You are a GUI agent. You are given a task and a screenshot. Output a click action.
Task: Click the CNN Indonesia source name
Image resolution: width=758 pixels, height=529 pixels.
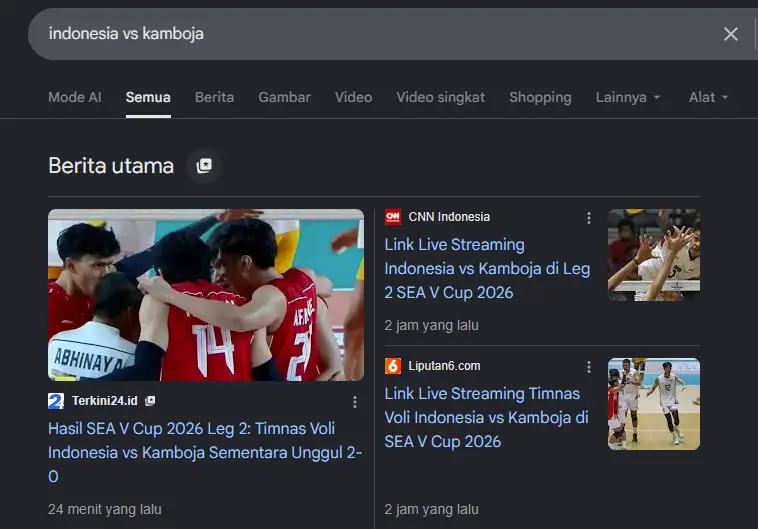(x=449, y=217)
